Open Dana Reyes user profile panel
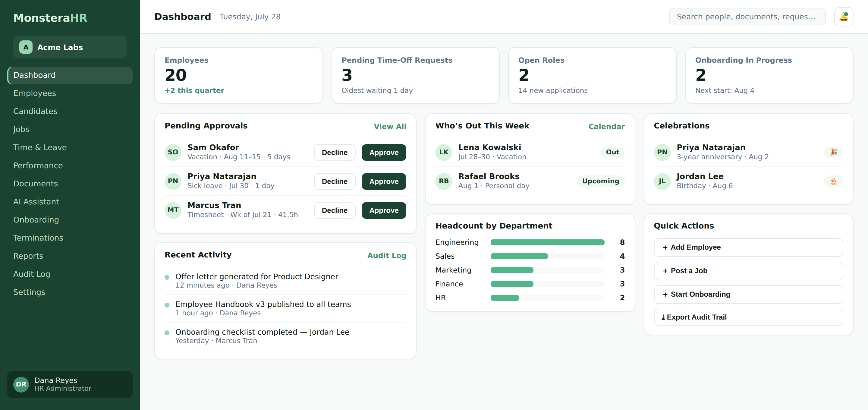This screenshot has width=868, height=410. tap(70, 384)
